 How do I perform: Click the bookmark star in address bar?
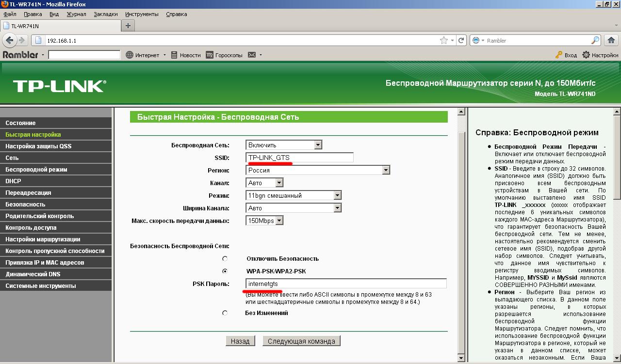(x=443, y=41)
